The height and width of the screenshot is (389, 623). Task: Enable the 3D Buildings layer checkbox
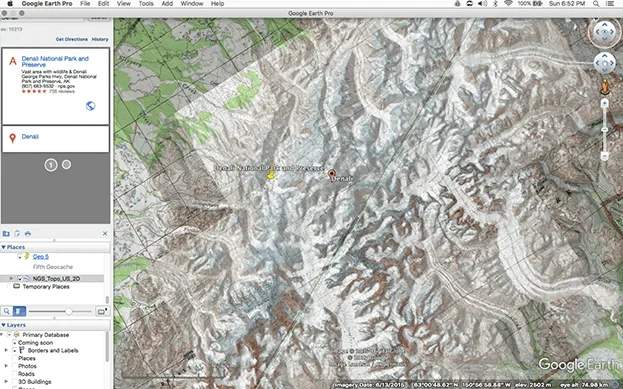point(15,381)
